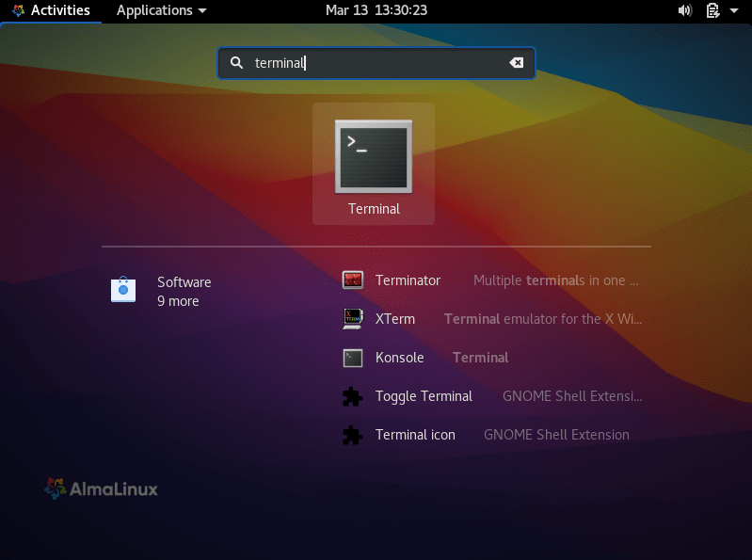Clear the search text with backspace button
The image size is (752, 560).
516,63
